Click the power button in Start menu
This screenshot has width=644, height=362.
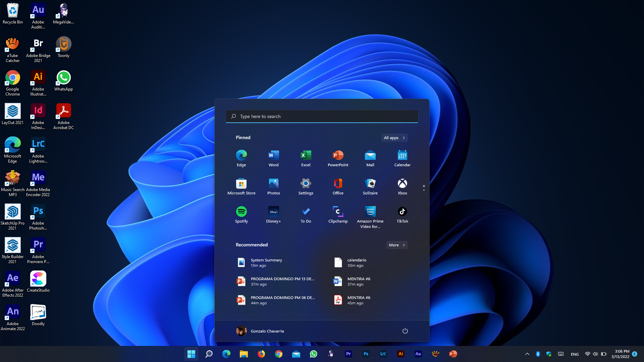[405, 331]
